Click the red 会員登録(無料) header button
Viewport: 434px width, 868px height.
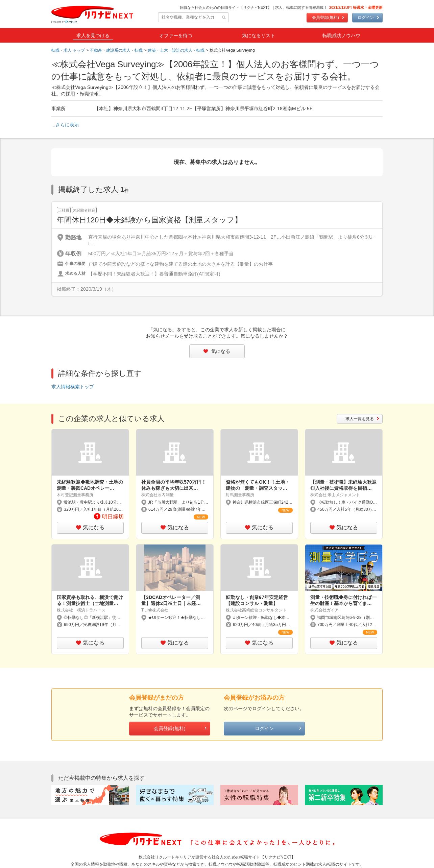coord(327,18)
